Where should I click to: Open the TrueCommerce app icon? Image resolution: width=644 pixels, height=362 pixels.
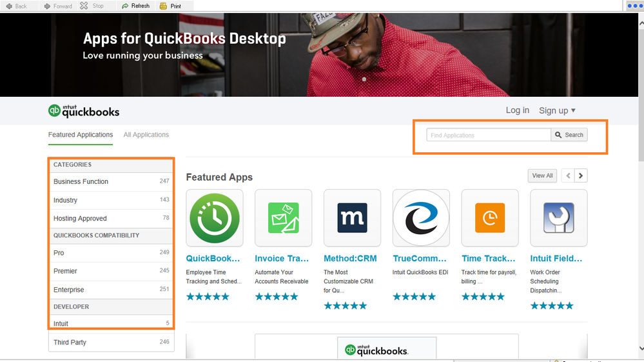[x=421, y=217]
